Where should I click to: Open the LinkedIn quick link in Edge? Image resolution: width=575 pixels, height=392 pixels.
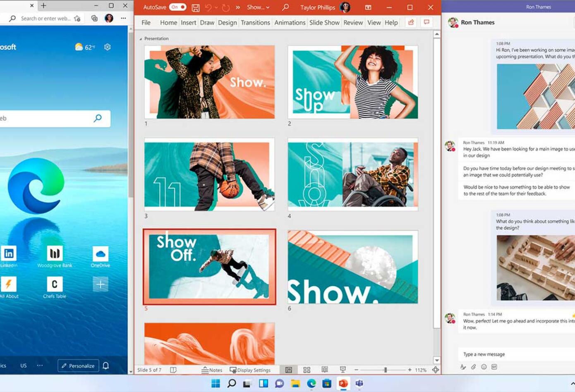[x=9, y=256]
